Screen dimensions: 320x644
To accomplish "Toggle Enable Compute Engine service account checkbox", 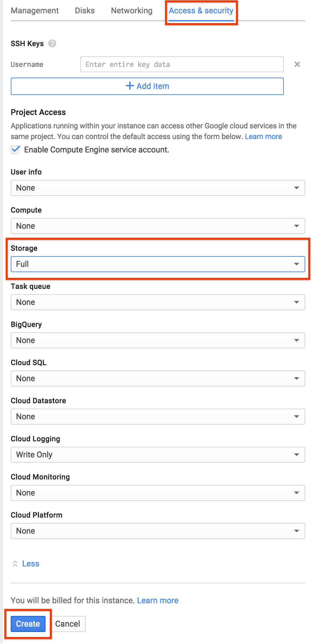I will [15, 149].
